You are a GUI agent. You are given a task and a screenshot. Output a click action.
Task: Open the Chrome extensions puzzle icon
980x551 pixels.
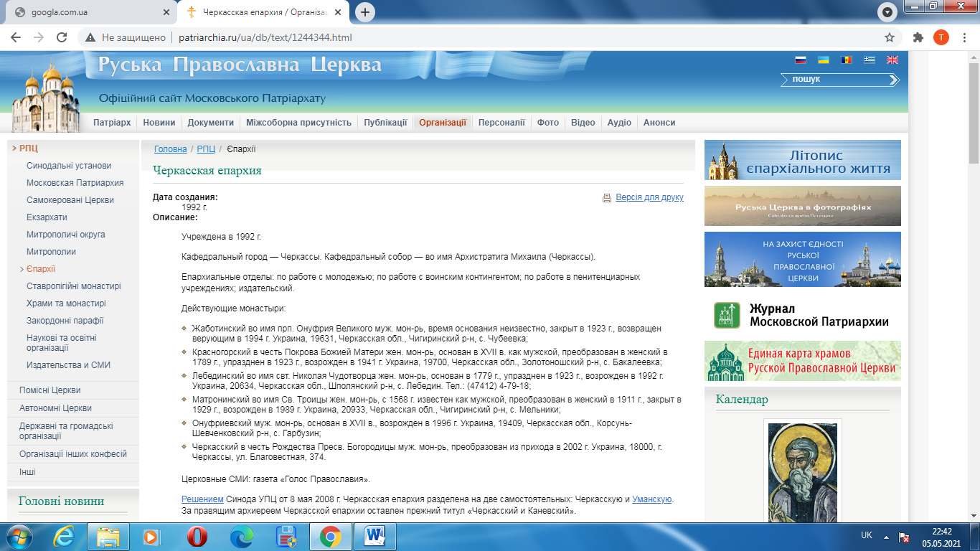tap(918, 37)
